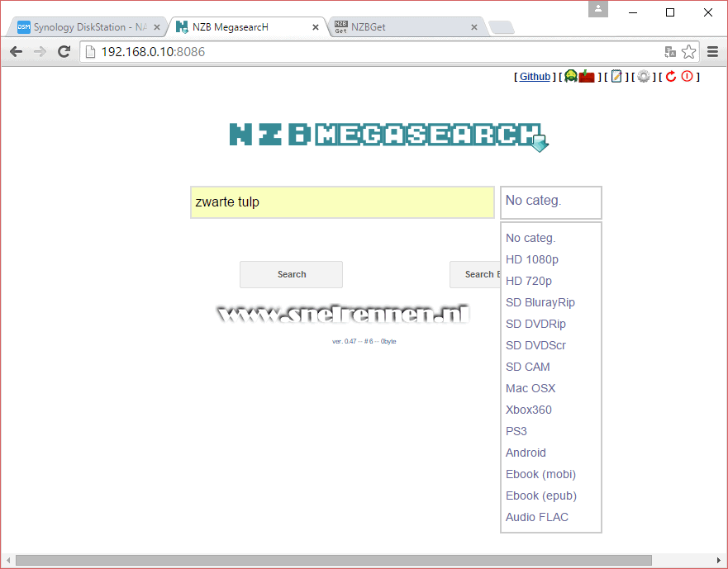The width and height of the screenshot is (728, 569).
Task: Select Ebook (mobi) category
Action: (x=540, y=474)
